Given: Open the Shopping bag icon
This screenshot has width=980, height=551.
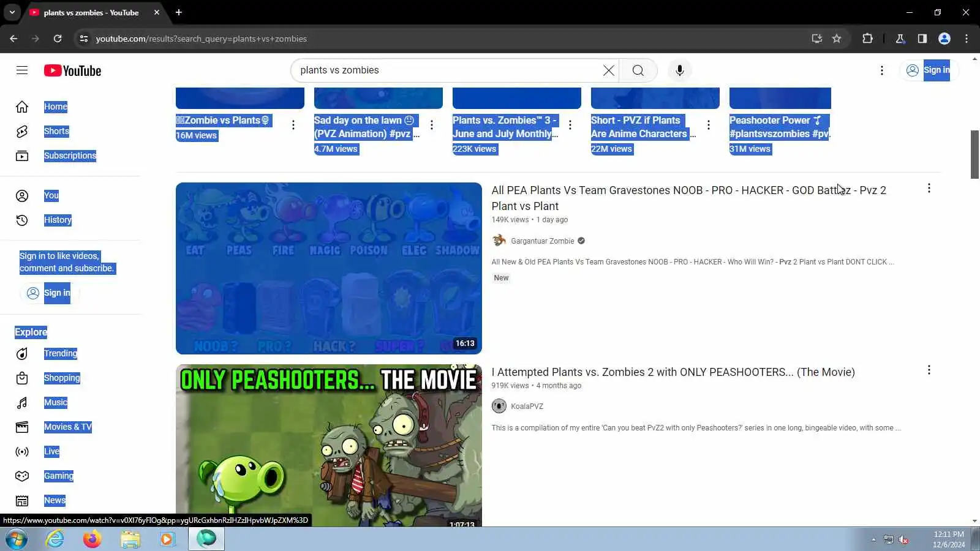Looking at the screenshot, I should (x=22, y=378).
